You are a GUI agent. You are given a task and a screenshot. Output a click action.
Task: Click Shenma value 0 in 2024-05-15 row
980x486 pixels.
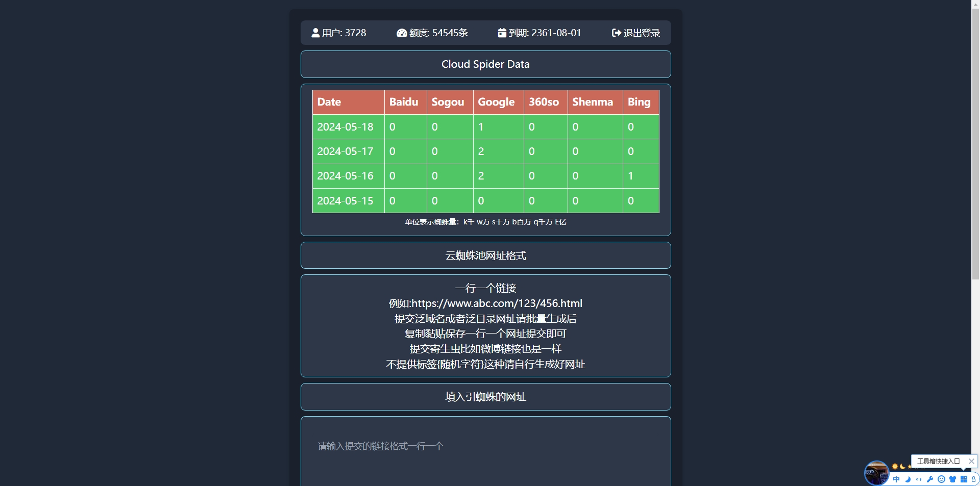[x=595, y=201]
